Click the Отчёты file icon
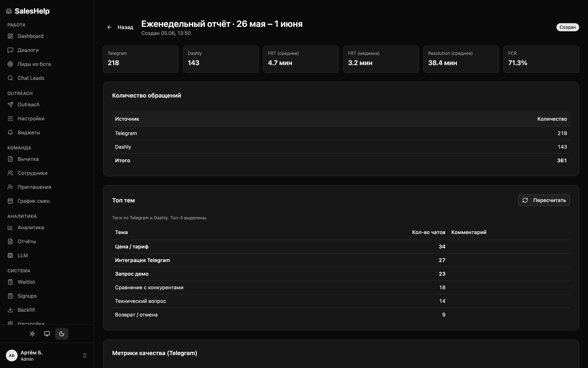The image size is (588, 368). click(x=10, y=241)
